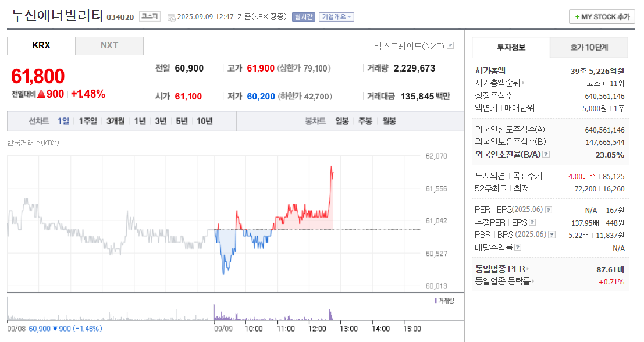Image resolution: width=644 pixels, height=342 pixels.
Task: Click the 4.00매수 investment opinion
Action: 582,177
